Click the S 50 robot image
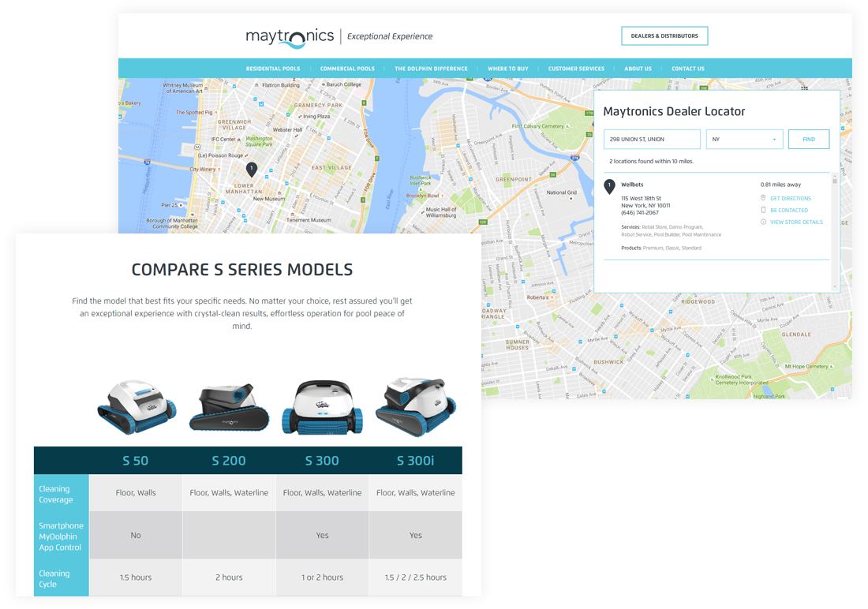868x609 pixels. (x=137, y=407)
